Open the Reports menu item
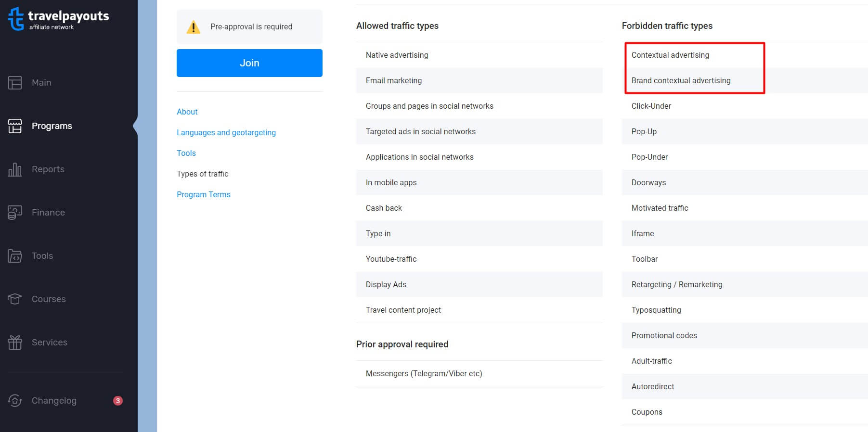The image size is (868, 432). (48, 169)
